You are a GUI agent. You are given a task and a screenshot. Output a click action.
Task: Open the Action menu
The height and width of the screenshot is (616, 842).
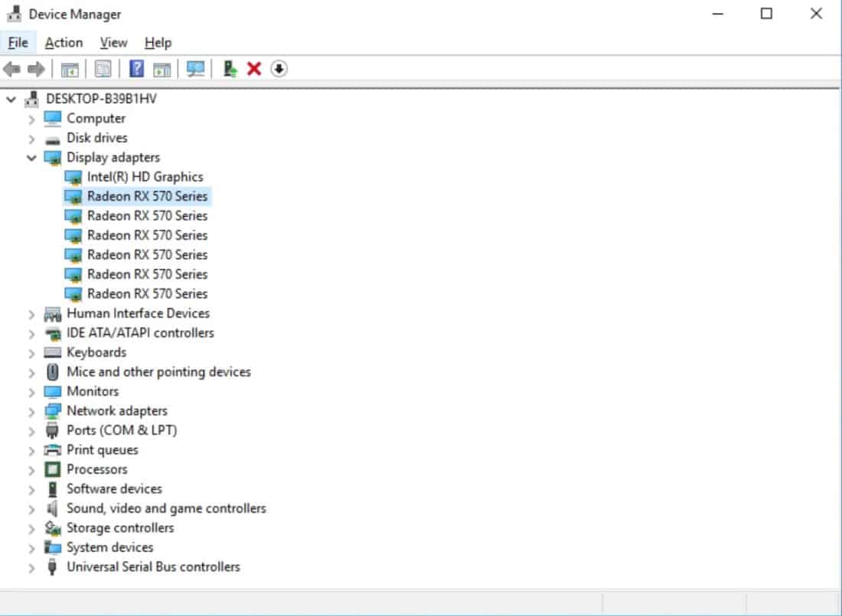click(64, 42)
